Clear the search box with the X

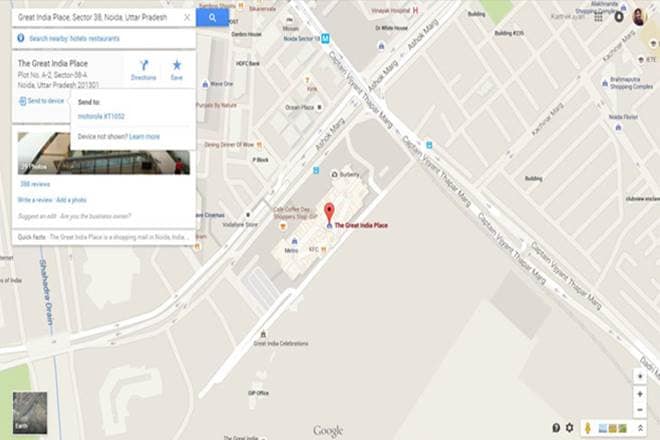[187, 17]
